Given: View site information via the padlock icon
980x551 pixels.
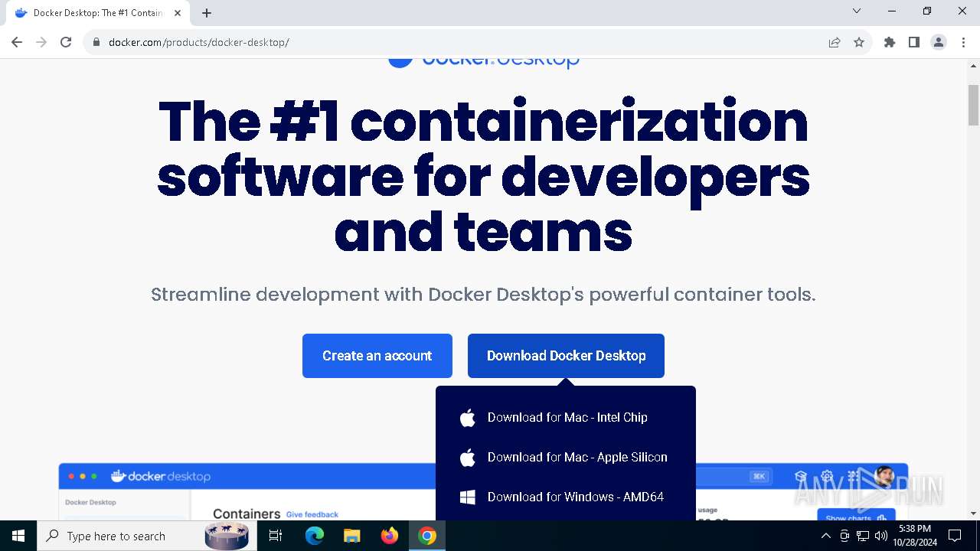Looking at the screenshot, I should tap(96, 42).
